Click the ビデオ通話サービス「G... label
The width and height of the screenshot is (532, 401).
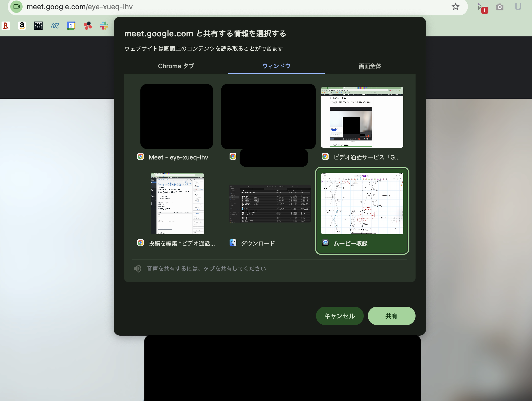[x=367, y=157]
